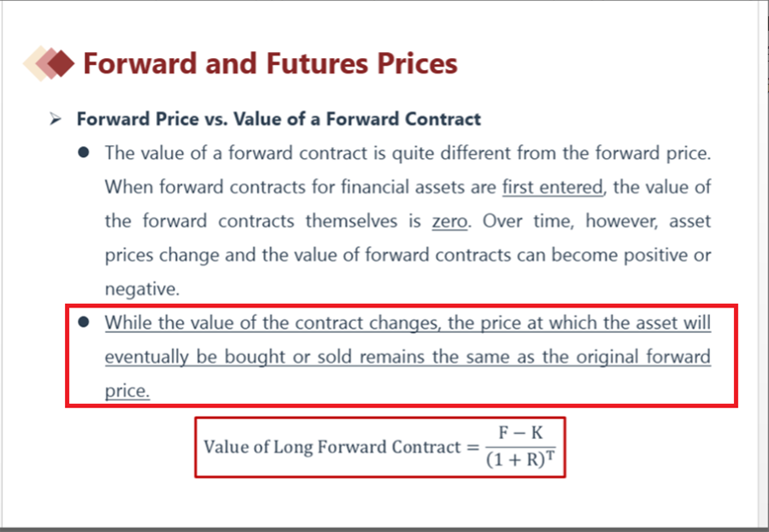The width and height of the screenshot is (769, 532).
Task: Click the arrow bullet before Forward Price heading
Action: (x=55, y=119)
